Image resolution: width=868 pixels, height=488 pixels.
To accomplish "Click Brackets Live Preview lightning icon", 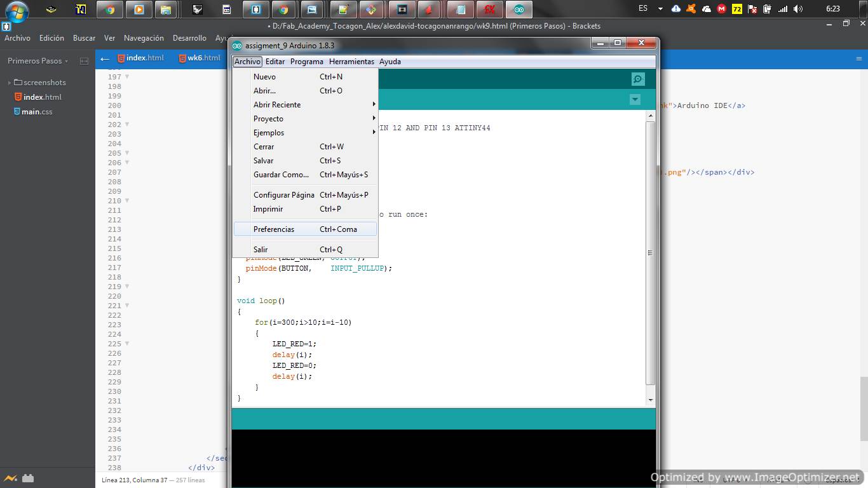I will click(x=10, y=478).
